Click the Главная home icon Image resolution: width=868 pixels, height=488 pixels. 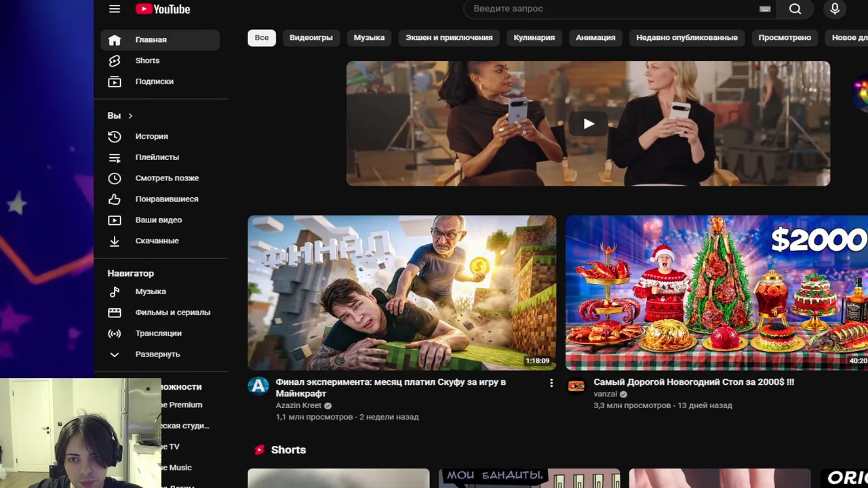pyautogui.click(x=115, y=39)
